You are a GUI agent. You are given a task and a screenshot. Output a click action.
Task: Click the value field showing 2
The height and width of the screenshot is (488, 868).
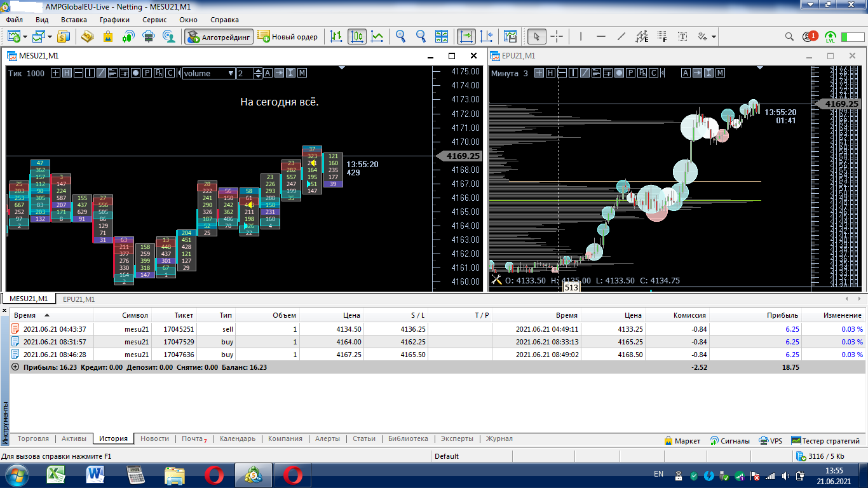[245, 73]
